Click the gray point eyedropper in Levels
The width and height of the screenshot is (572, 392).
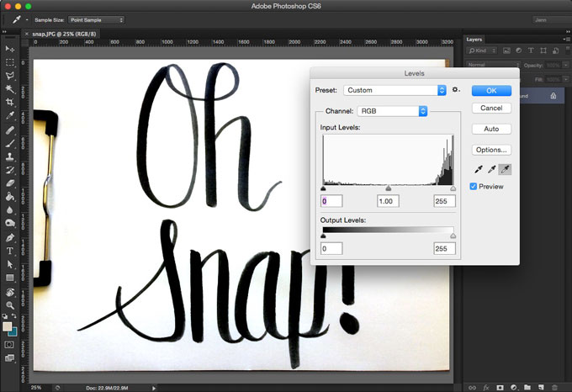click(492, 169)
